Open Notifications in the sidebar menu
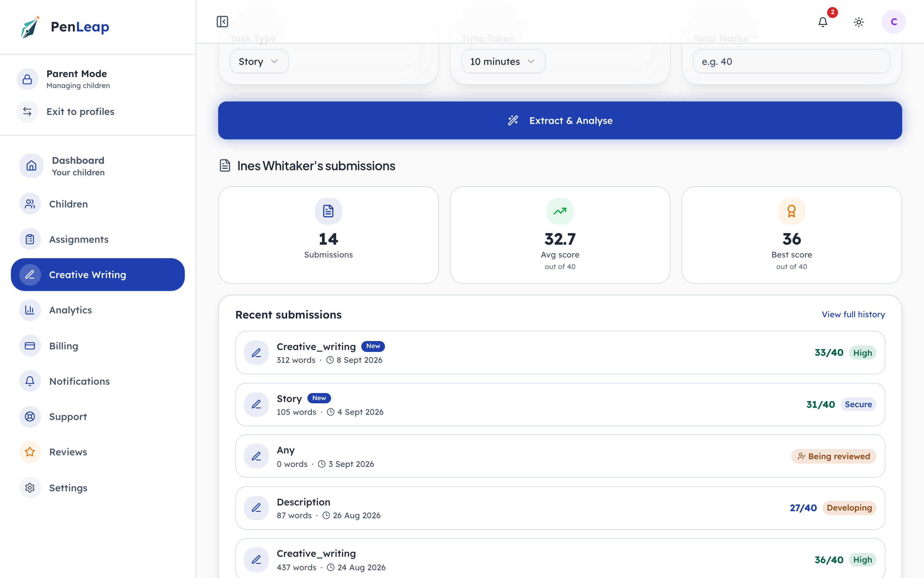The height and width of the screenshot is (578, 924). [98, 381]
